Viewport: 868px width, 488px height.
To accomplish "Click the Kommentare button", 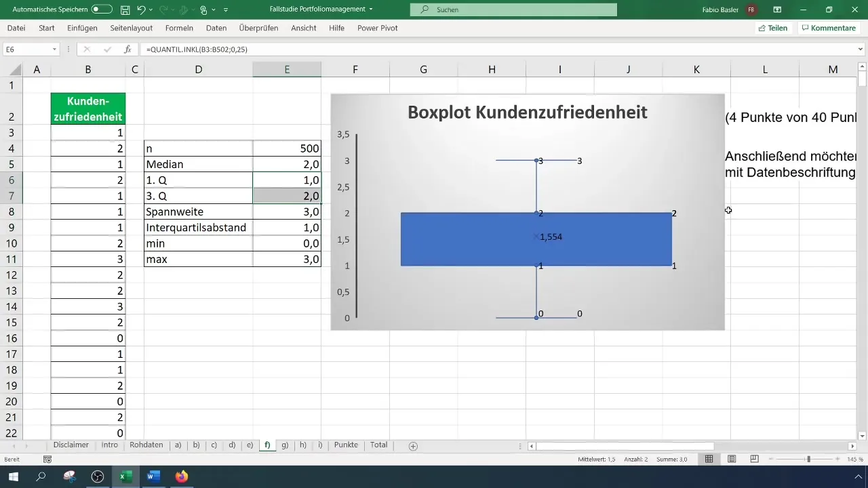I will [x=829, y=28].
